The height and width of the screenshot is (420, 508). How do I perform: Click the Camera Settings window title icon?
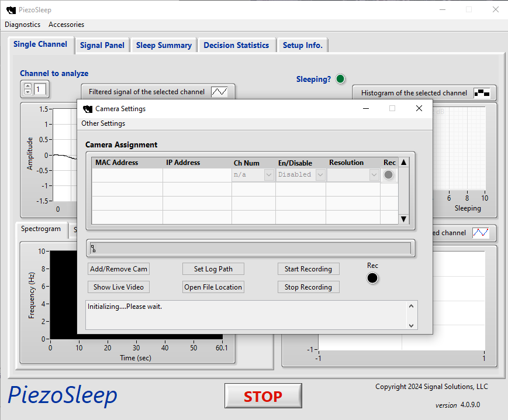pyautogui.click(x=88, y=109)
